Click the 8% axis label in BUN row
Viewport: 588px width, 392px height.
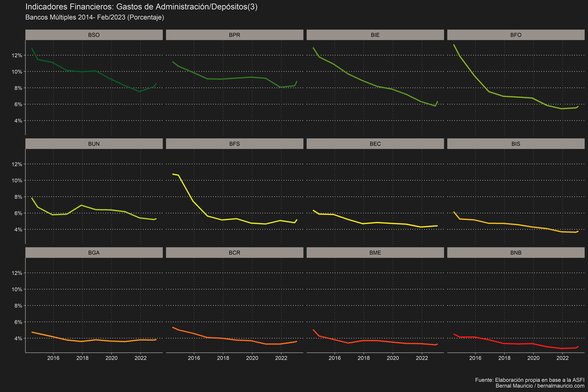(x=18, y=197)
